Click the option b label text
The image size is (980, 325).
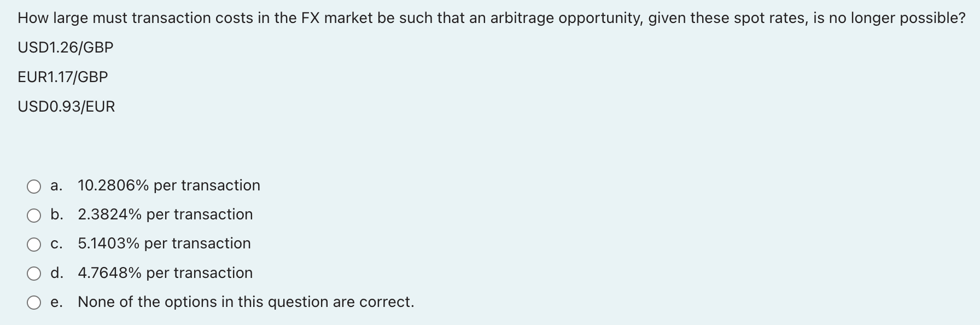(x=56, y=215)
